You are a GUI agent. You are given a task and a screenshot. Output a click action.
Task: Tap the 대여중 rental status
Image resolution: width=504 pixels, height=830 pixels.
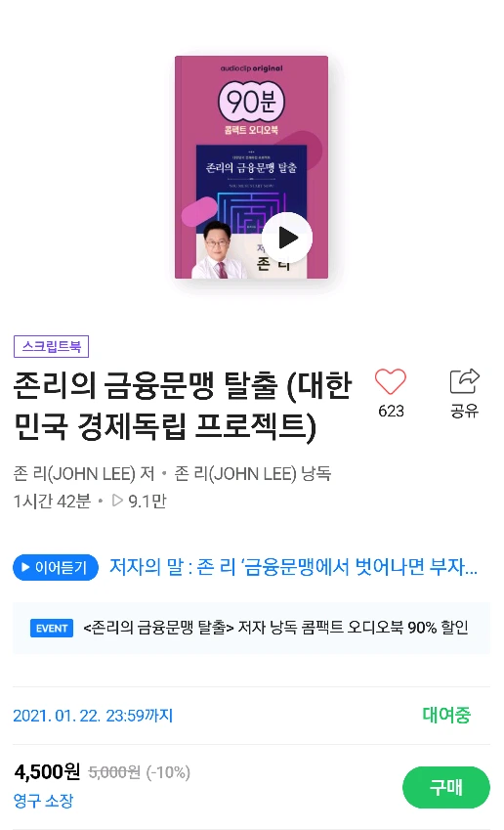click(x=446, y=716)
